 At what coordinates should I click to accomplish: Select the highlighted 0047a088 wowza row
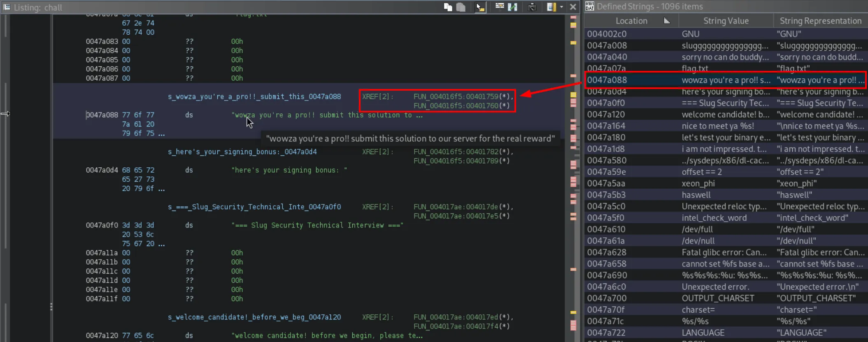[726, 80]
